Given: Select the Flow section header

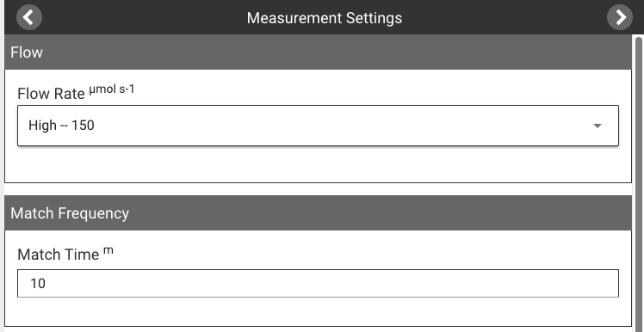Looking at the screenshot, I should (318, 52).
